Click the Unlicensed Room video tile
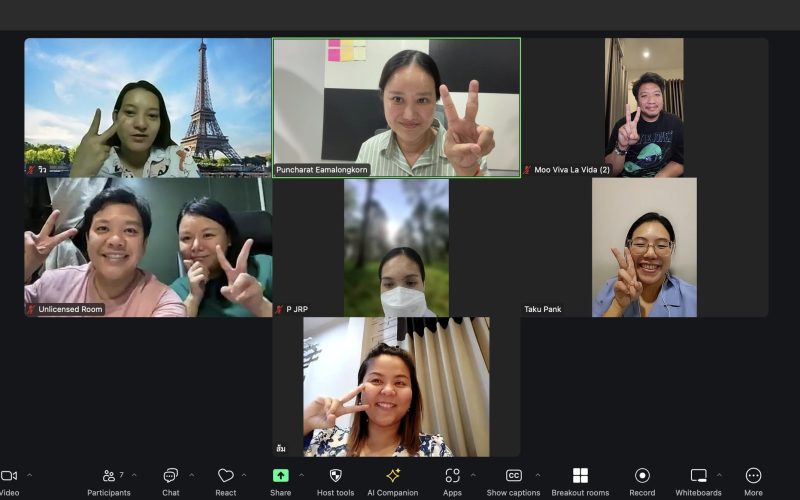Viewport: 800px width, 500px height. [x=148, y=247]
